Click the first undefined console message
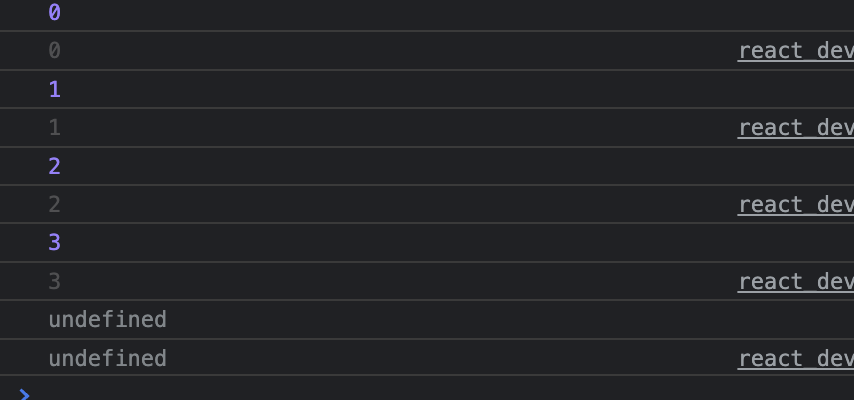 pyautogui.click(x=107, y=320)
